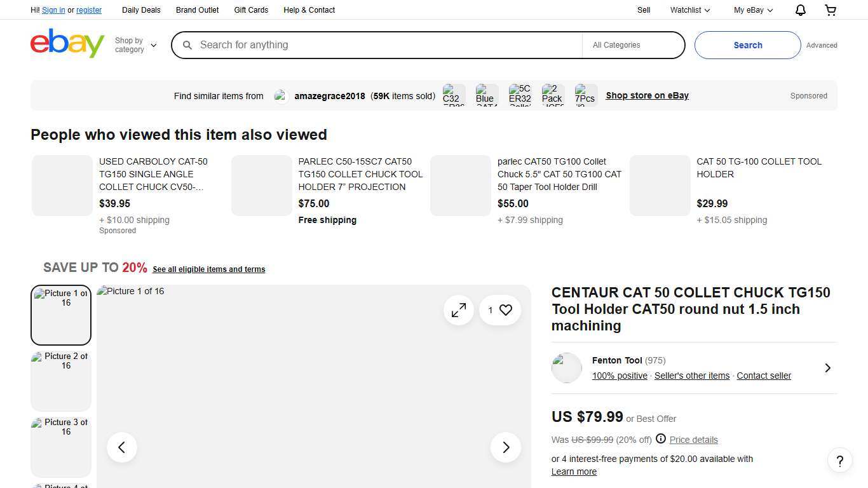
Task: Click the info icon beside Price details
Action: (x=661, y=439)
